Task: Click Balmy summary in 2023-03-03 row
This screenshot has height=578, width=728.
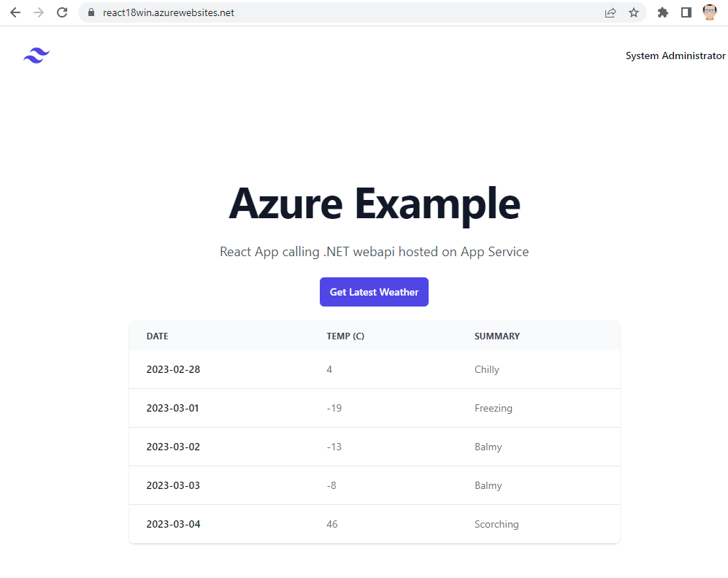Action: point(488,485)
